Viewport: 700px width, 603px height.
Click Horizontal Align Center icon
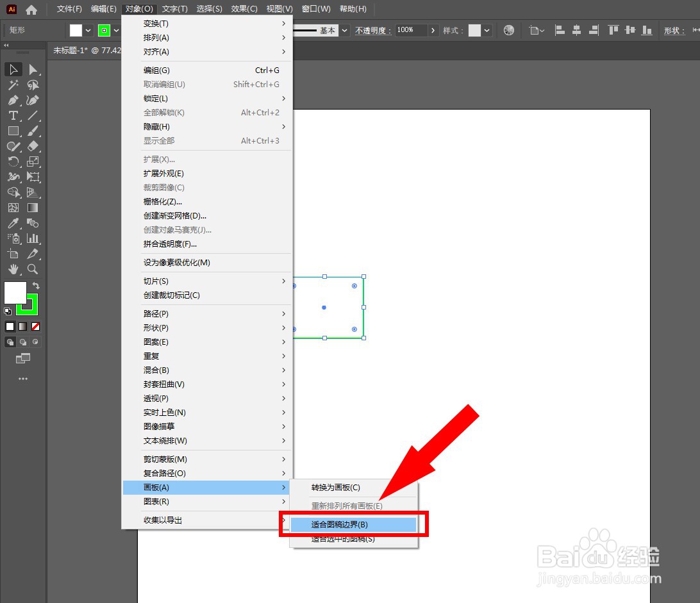click(x=576, y=30)
